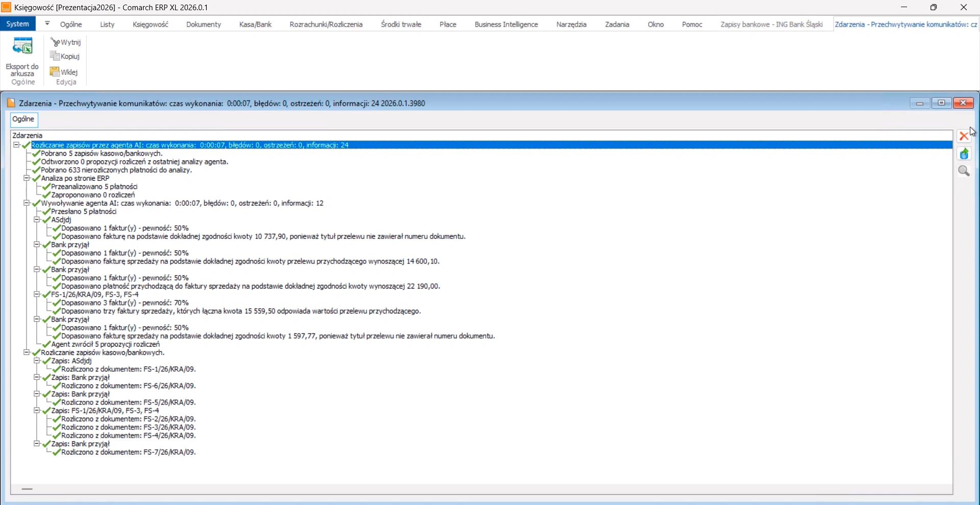Viewport: 980px width, 505px height.
Task: Open the Kasa/Bank menu
Action: tap(255, 24)
